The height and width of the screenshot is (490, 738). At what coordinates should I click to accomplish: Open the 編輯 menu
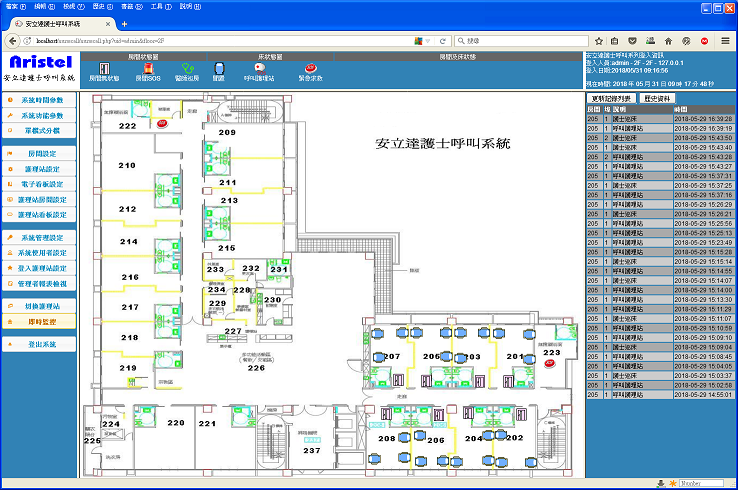pos(44,7)
